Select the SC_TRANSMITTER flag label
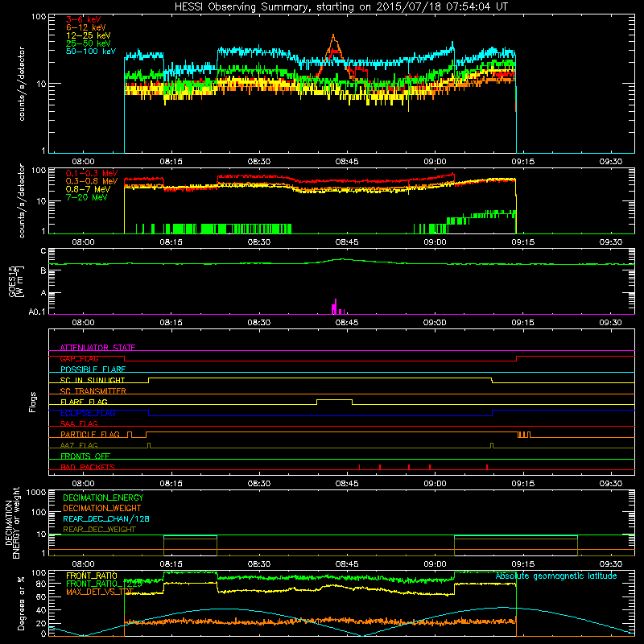Viewport: 644px width, 644px height. coord(93,391)
